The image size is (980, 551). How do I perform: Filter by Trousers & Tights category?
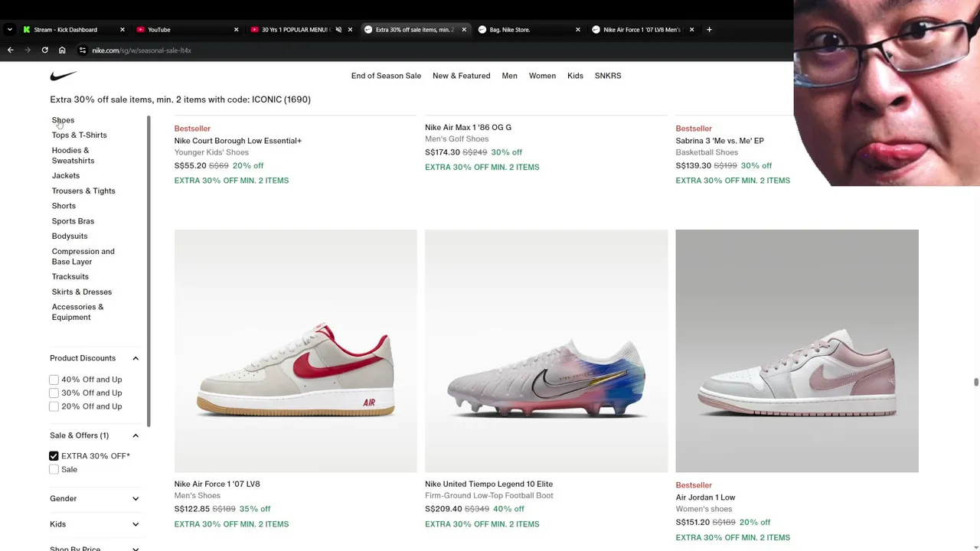pyautogui.click(x=83, y=191)
